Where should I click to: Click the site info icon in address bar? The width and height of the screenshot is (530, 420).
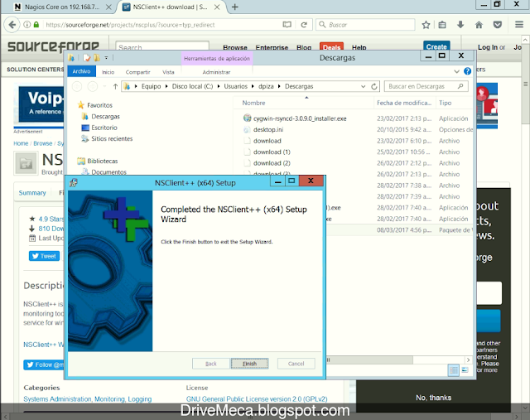(x=27, y=25)
